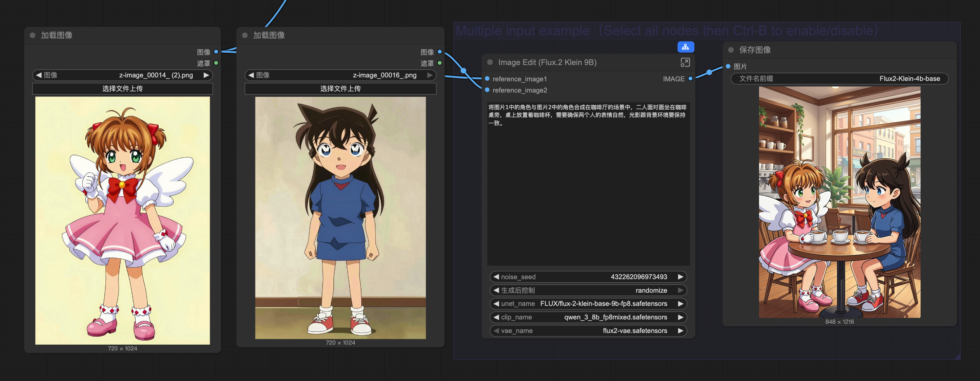980x381 pixels.
Task: Click the pink-dress girl preview image
Action: [x=122, y=221]
